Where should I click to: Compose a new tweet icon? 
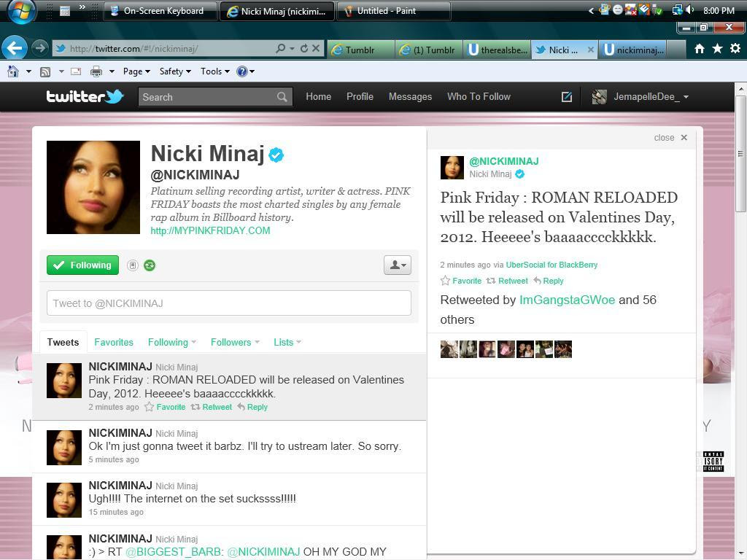click(566, 97)
